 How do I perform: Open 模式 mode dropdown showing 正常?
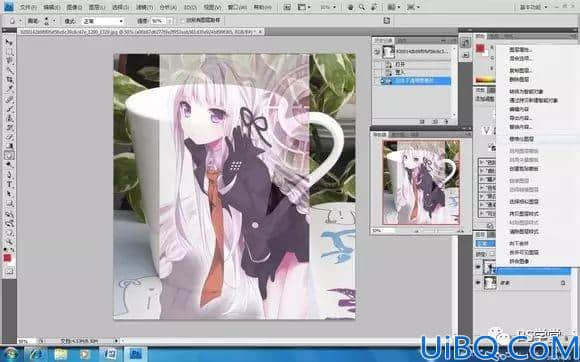click(x=103, y=21)
